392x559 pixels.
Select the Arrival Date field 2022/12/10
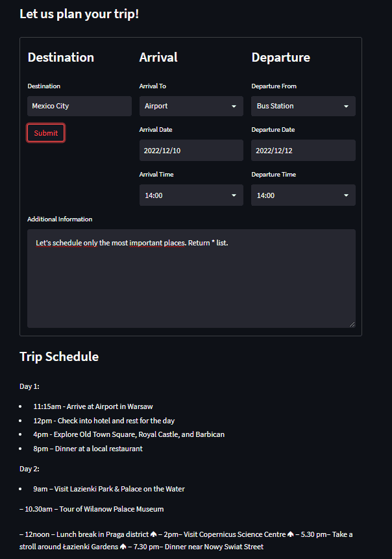click(x=191, y=151)
